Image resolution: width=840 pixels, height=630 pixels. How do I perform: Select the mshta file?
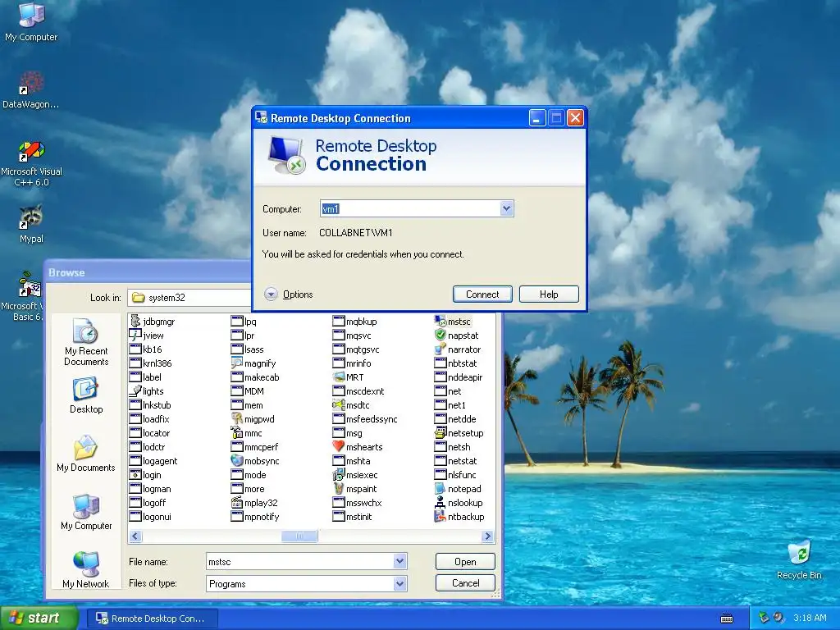pos(351,461)
